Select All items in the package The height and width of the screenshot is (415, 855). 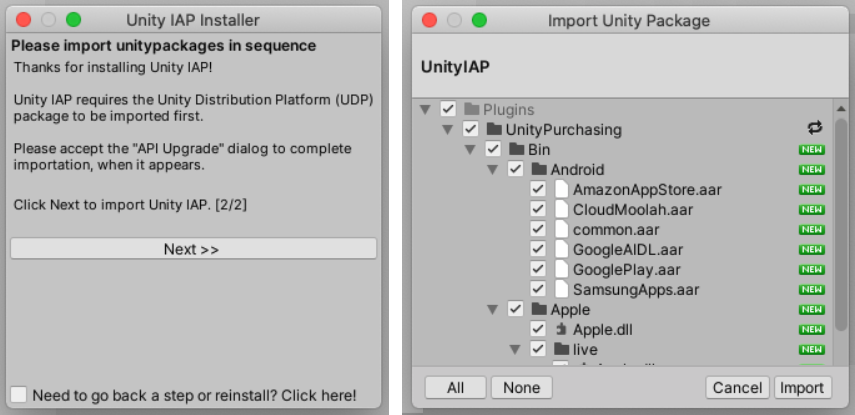[x=455, y=388]
